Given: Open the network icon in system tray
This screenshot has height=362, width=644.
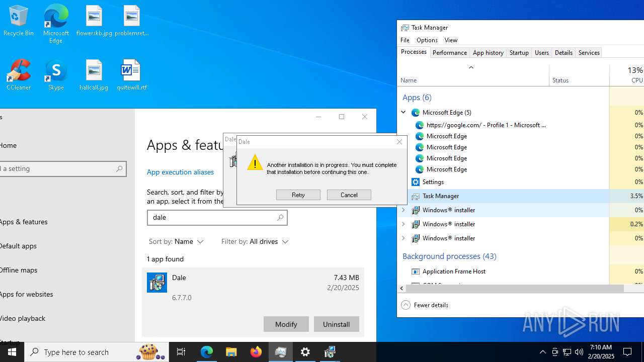Looking at the screenshot, I should point(567,352).
